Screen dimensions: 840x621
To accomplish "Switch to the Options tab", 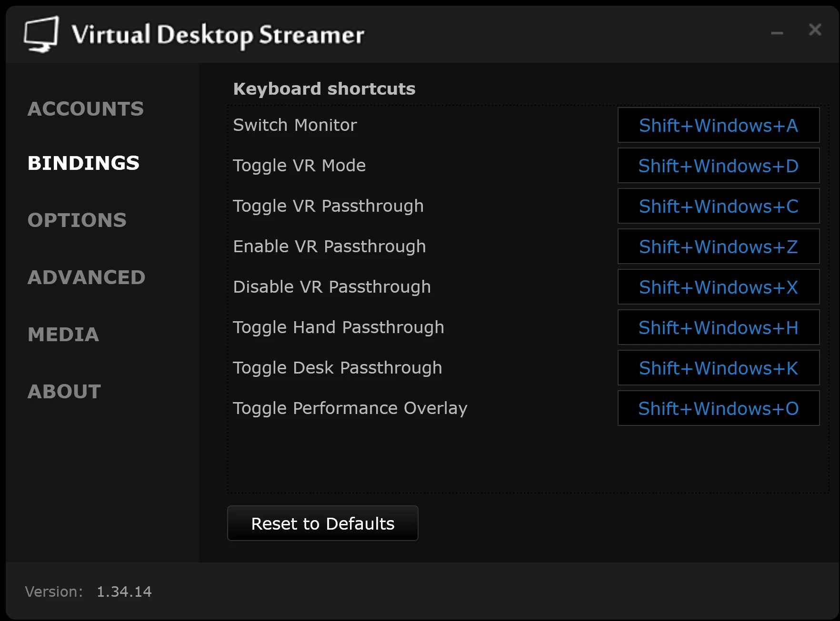I will [x=77, y=220].
